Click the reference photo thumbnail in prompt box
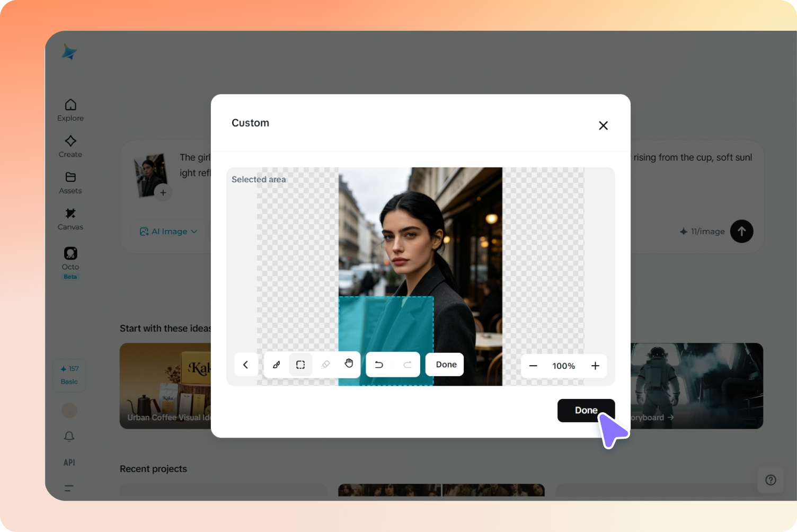797x532 pixels. tap(150, 174)
